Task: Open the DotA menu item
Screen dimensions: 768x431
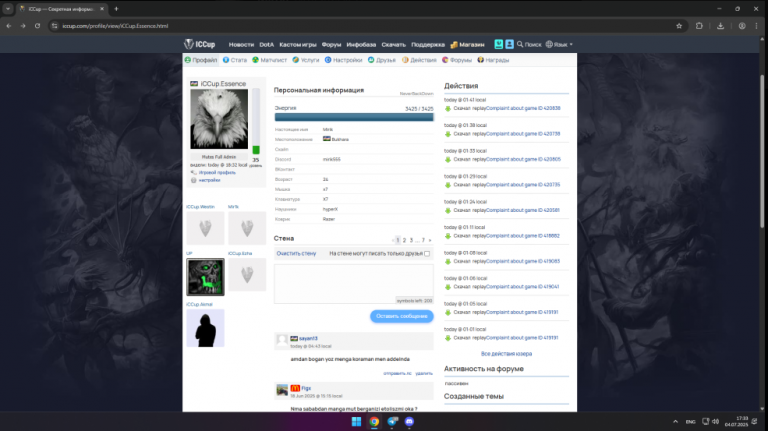Action: (266, 45)
